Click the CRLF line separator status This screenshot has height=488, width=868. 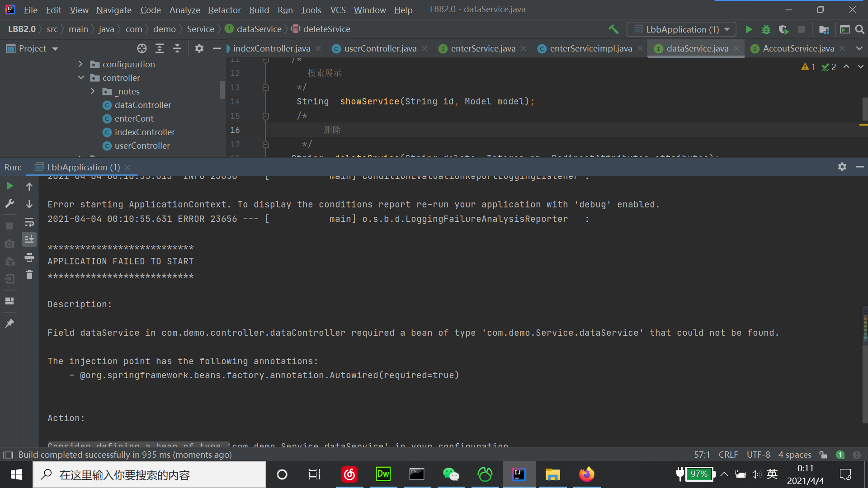click(728, 455)
